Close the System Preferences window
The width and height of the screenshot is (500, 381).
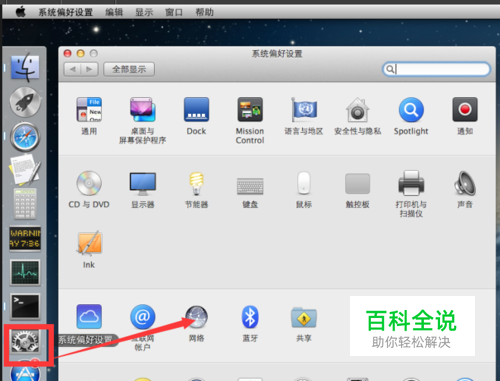point(68,53)
